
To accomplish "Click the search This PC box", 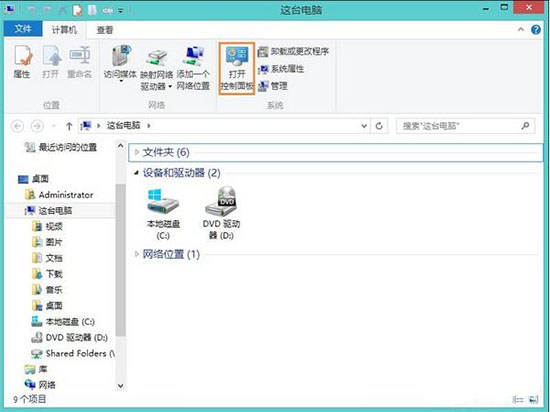I will pyautogui.click(x=465, y=126).
